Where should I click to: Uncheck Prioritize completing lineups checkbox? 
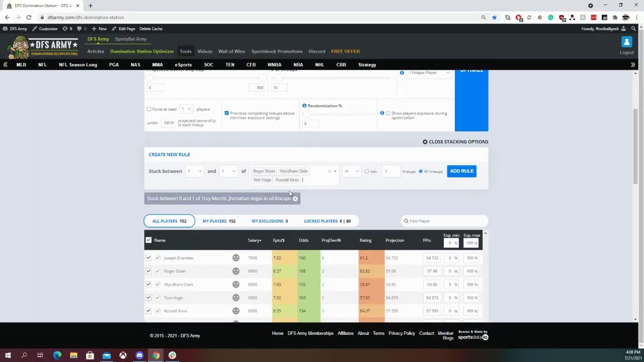[x=226, y=113]
